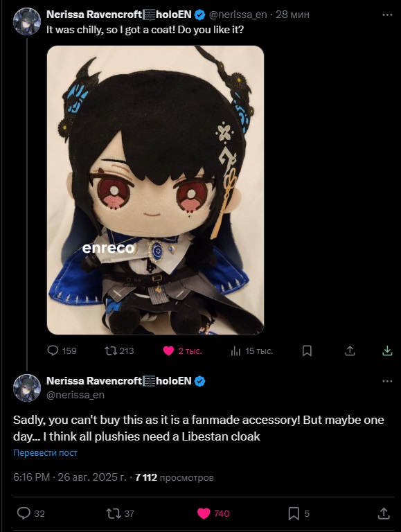The width and height of the screenshot is (401, 532).
Task: Unlike the first post with 2 тыс. likes
Action: pyautogui.click(x=183, y=351)
